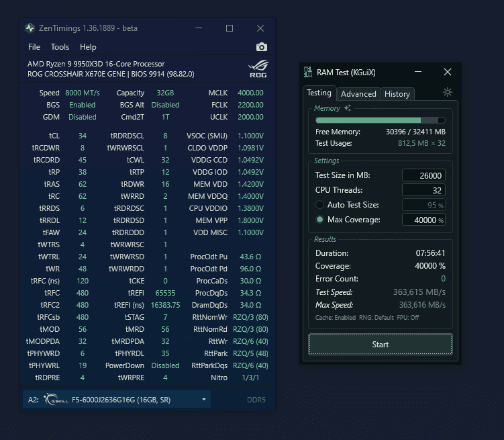Click the tRCDRD value 45

(83, 160)
